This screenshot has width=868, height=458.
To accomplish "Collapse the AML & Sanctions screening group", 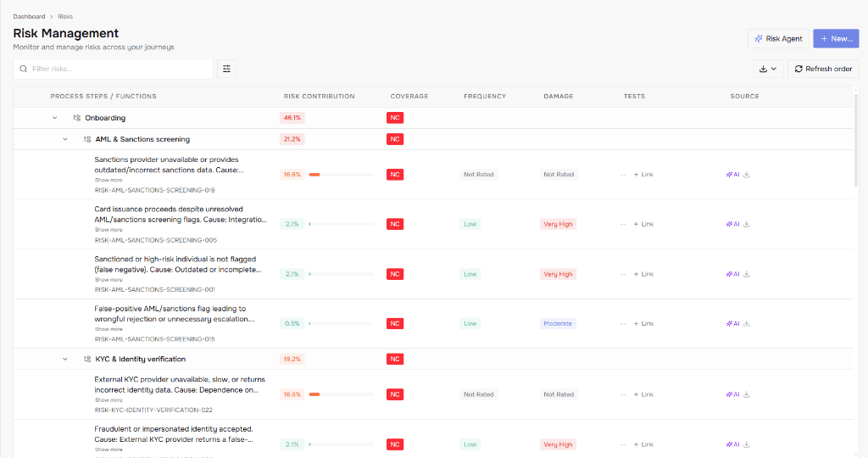I will coord(64,140).
